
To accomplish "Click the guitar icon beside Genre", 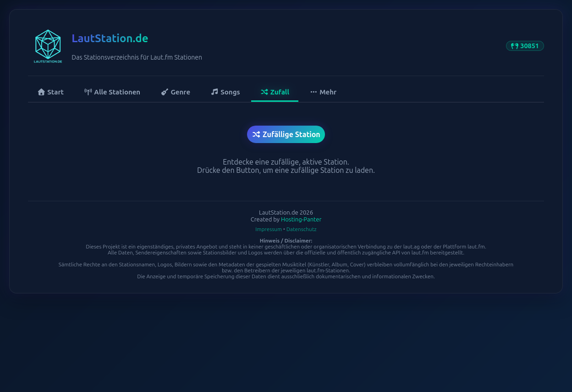I will 165,92.
